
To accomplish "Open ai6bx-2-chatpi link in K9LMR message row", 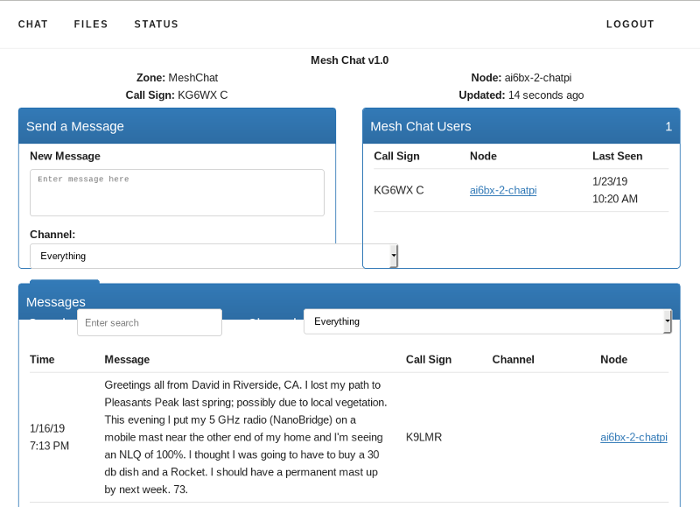I will tap(633, 437).
